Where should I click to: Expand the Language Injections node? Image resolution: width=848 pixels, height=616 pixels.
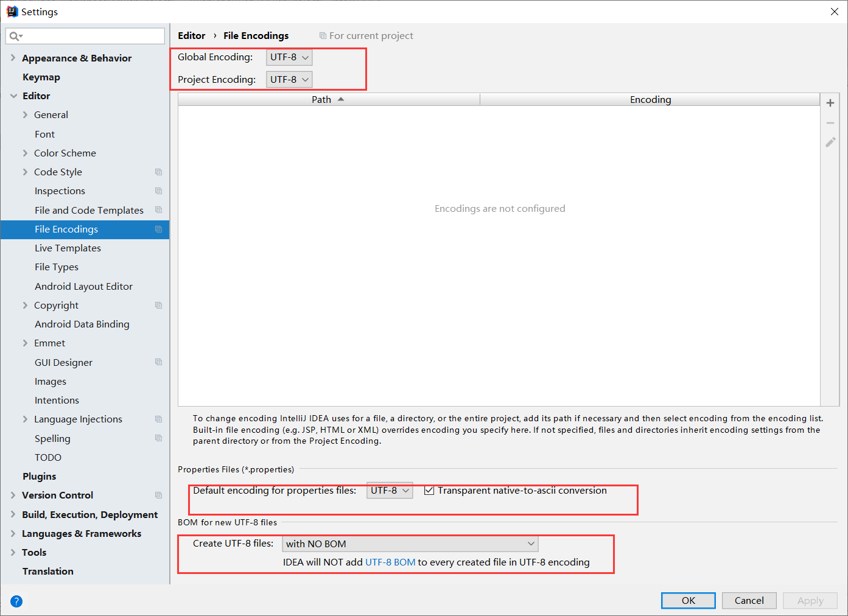click(x=25, y=419)
